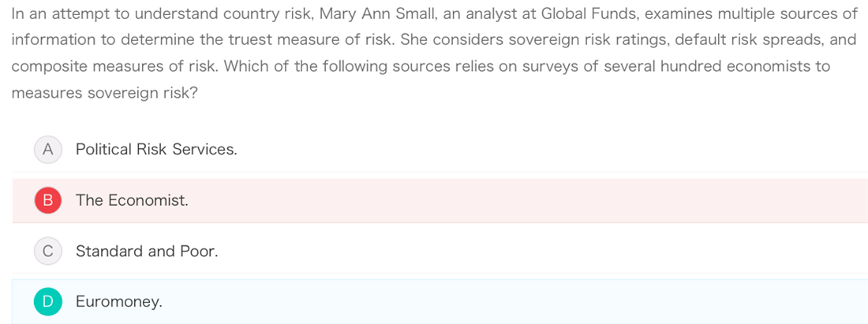Choose the red B answer circle
Screen dimensions: 868x324
(x=49, y=200)
